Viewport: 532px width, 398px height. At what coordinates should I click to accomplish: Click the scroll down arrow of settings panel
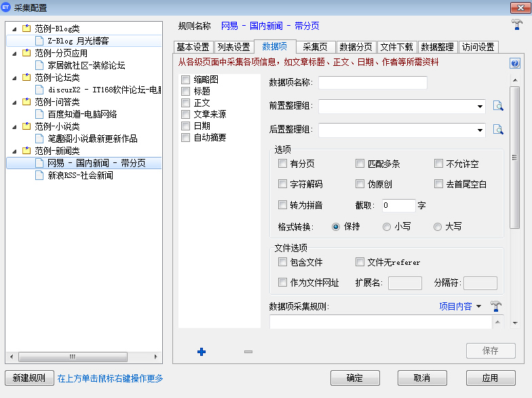coord(515,323)
